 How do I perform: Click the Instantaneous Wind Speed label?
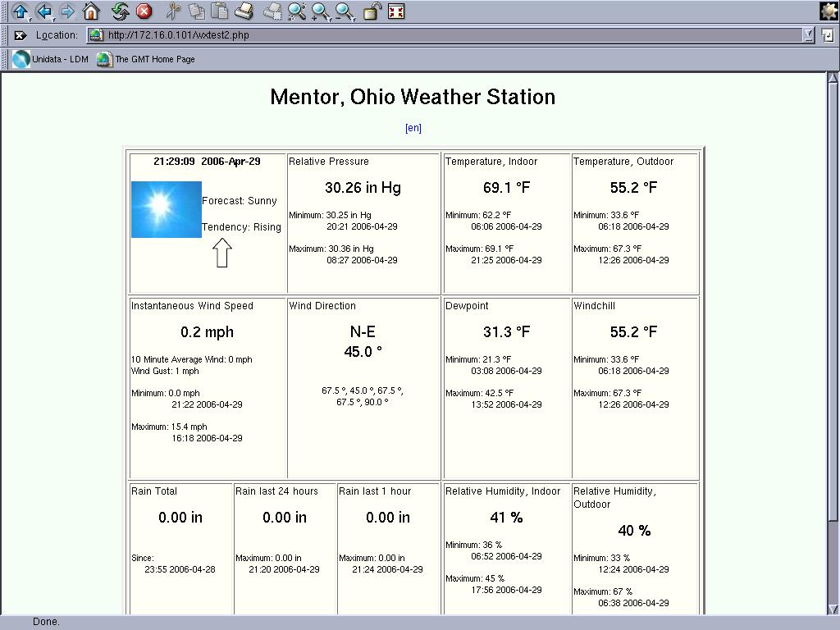[x=192, y=306]
